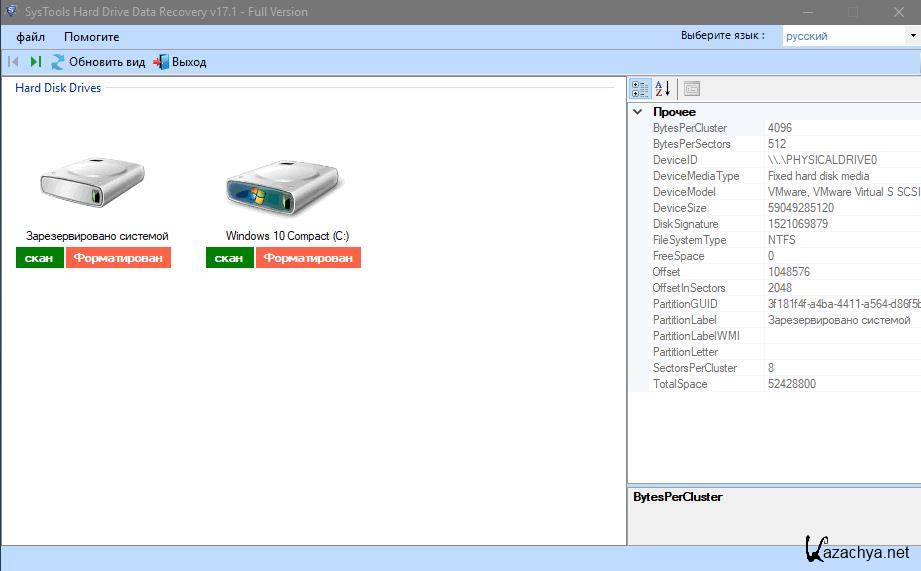Open the language selection dropdown
921x571 pixels.
point(912,36)
